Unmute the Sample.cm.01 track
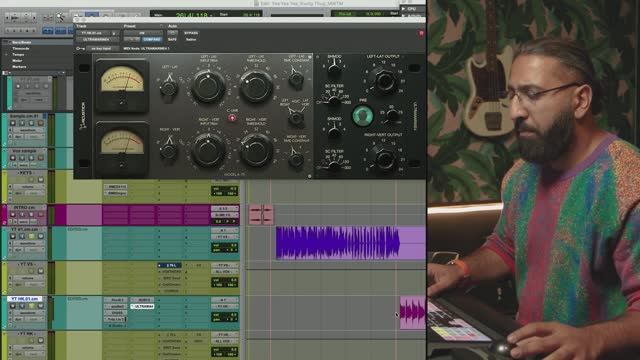The image size is (640, 360). pos(40,123)
